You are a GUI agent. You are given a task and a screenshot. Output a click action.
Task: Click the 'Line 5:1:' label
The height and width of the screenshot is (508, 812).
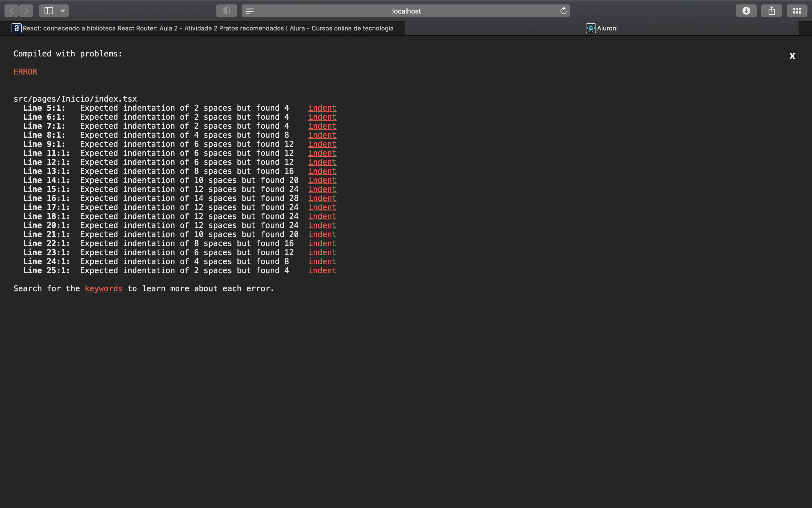[44, 108]
